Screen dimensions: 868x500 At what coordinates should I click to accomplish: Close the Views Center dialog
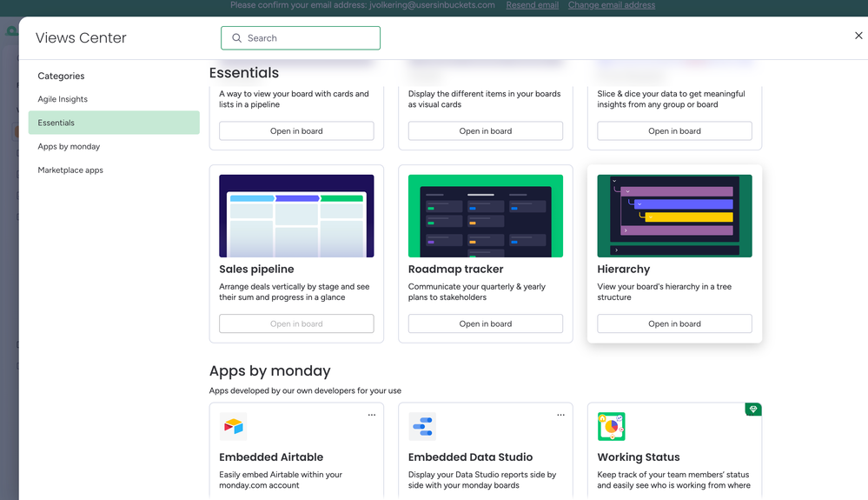(858, 36)
